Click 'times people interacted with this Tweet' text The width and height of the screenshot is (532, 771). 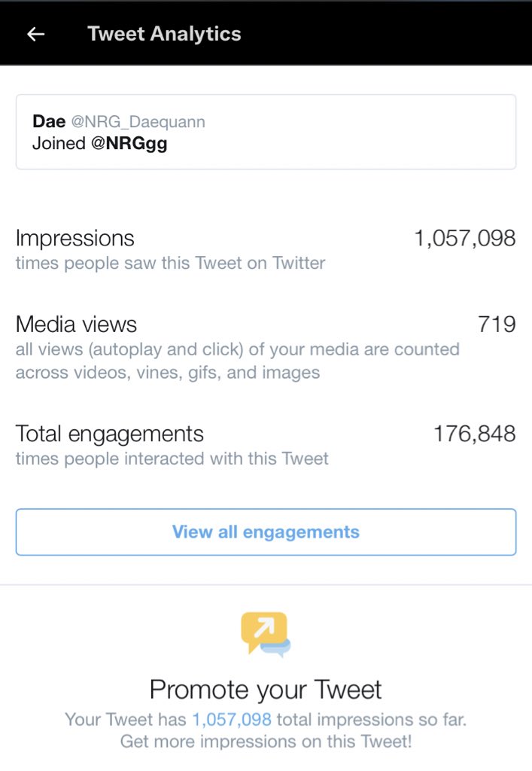point(172,459)
